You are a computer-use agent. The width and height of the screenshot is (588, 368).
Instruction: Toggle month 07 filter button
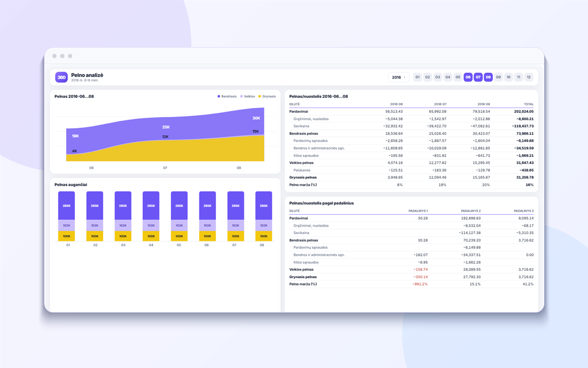tap(478, 77)
